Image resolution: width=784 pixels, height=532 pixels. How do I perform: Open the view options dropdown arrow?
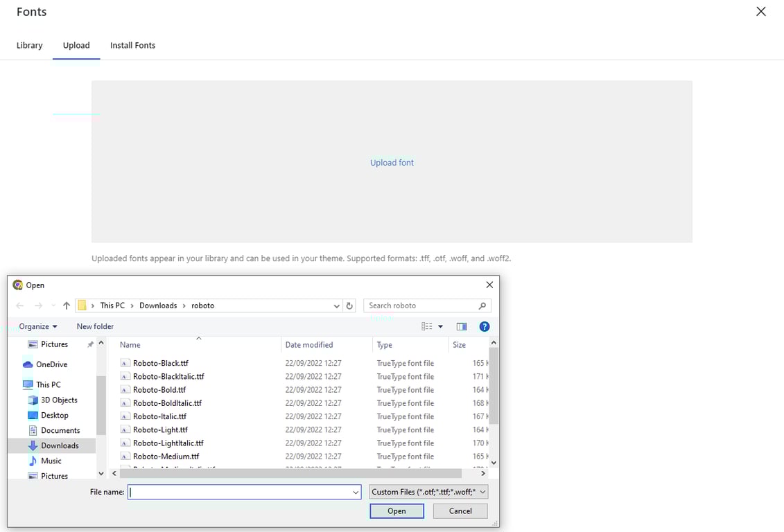tap(440, 327)
